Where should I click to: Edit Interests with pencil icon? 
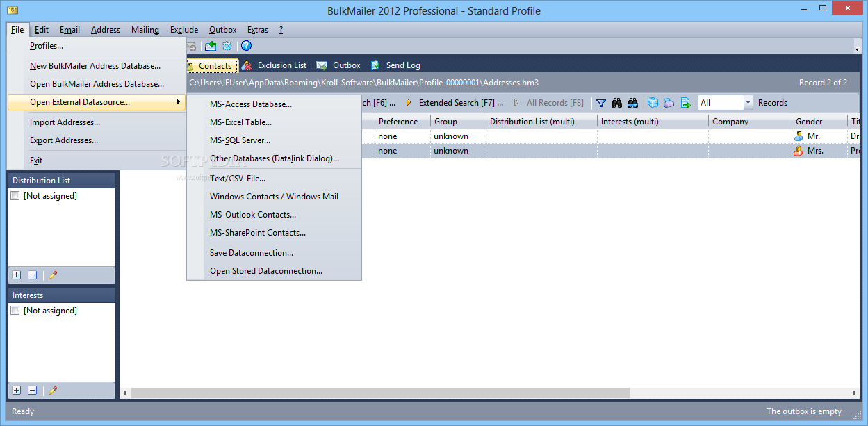point(52,391)
